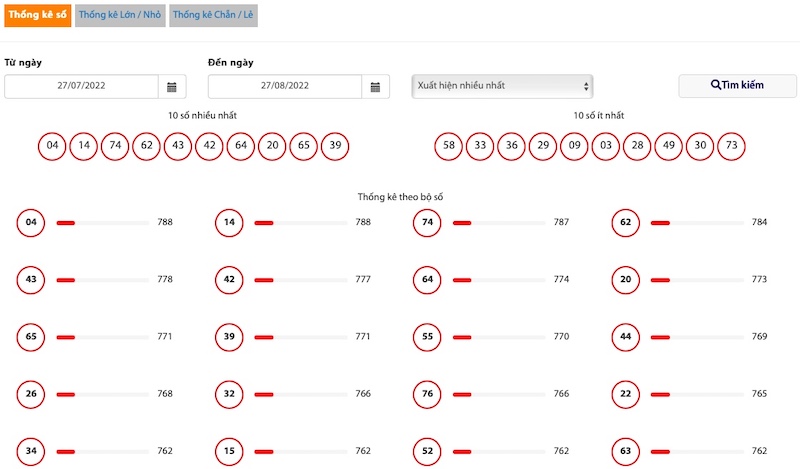The width and height of the screenshot is (800, 469).
Task: Select number 09 ball in least frequent list
Action: pos(574,146)
